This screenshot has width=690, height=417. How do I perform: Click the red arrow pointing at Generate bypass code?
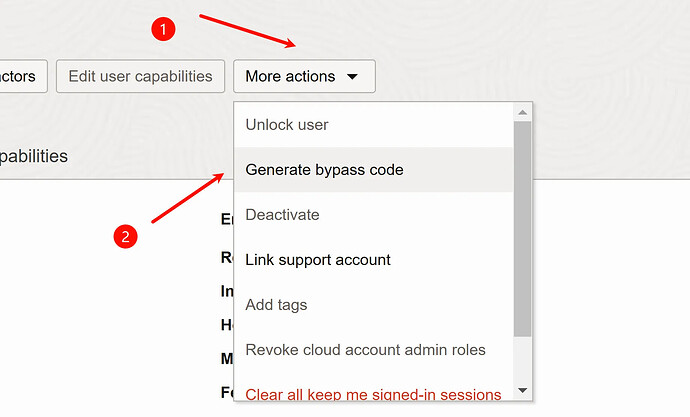coord(188,198)
